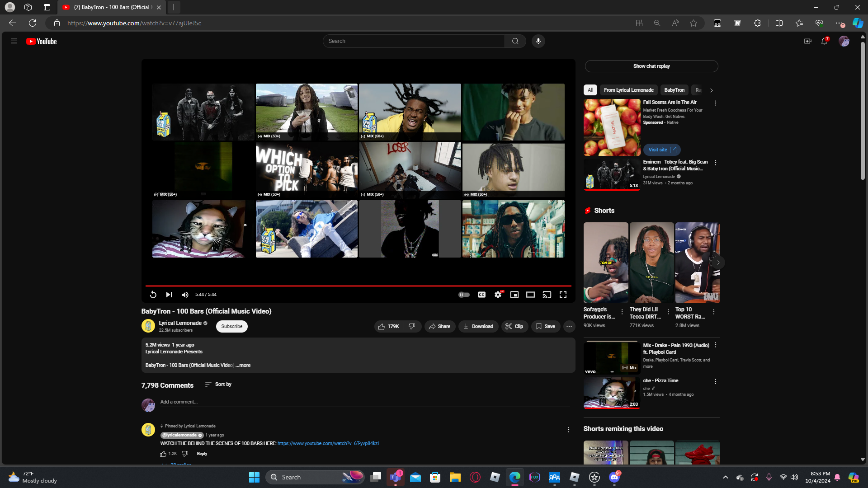Viewport: 868px width, 488px height.
Task: Share the video
Action: point(439,326)
